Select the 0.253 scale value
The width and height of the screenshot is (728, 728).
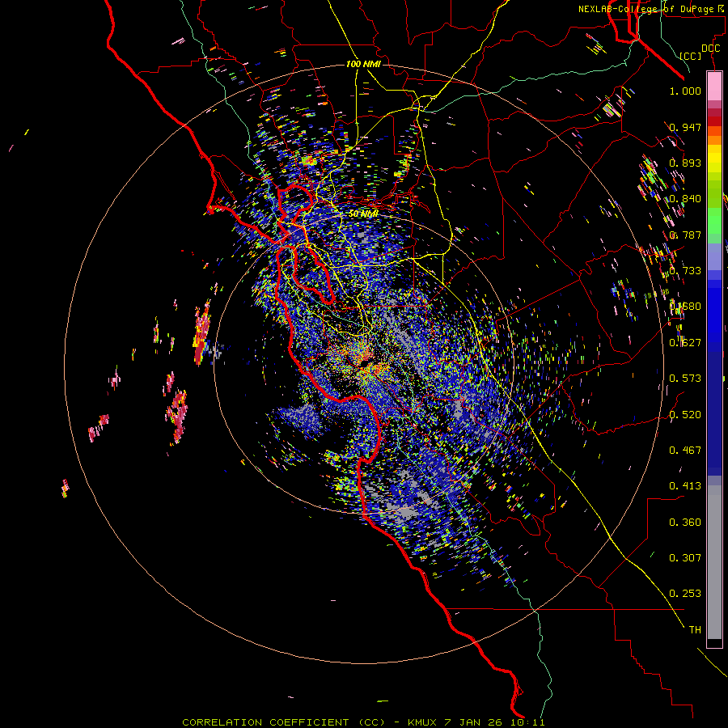pyautogui.click(x=685, y=594)
